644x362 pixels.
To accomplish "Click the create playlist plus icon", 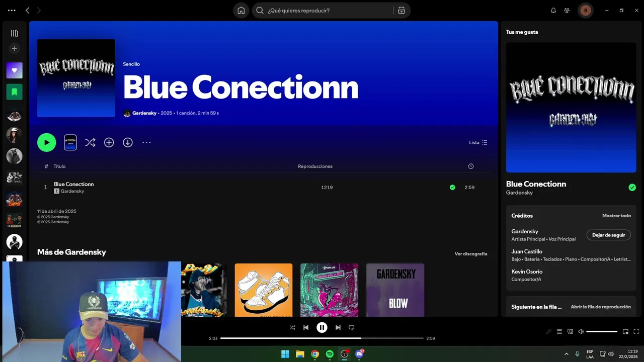I will click(14, 49).
